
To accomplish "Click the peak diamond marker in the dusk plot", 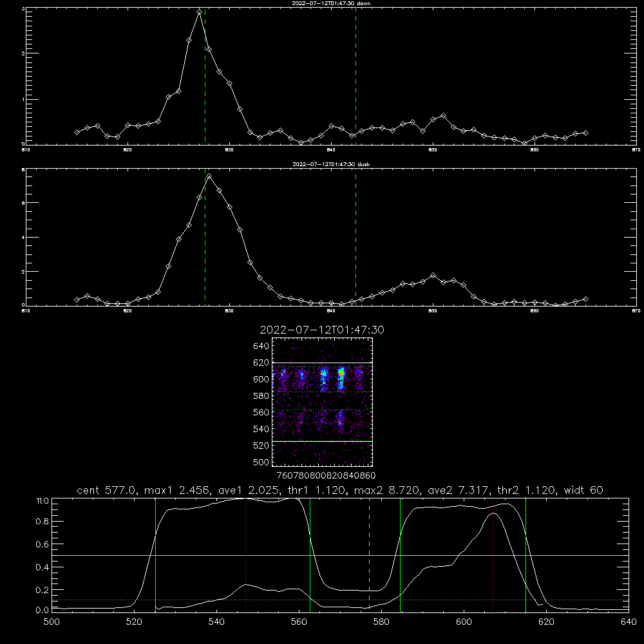I will point(209,176).
